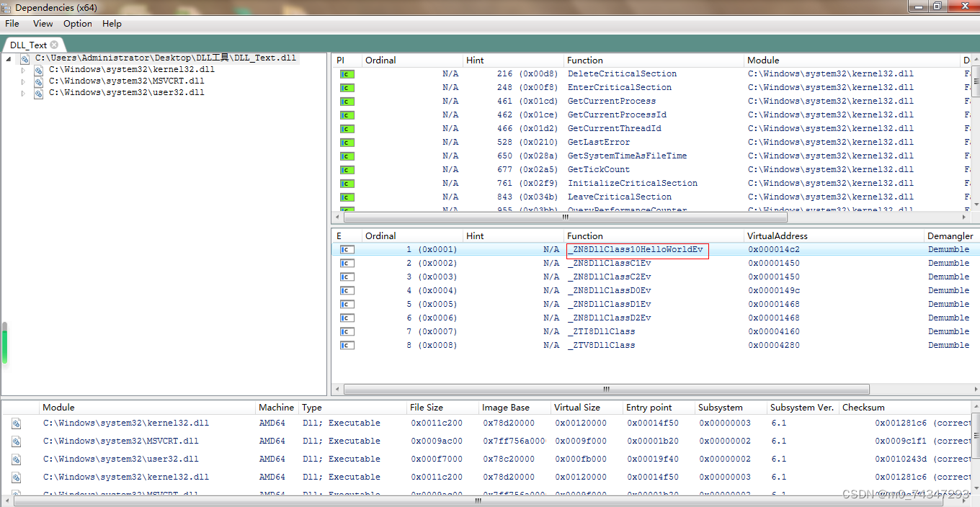The width and height of the screenshot is (980, 507).
Task: Click the import icon for GetCurrentProcessId
Action: click(347, 115)
